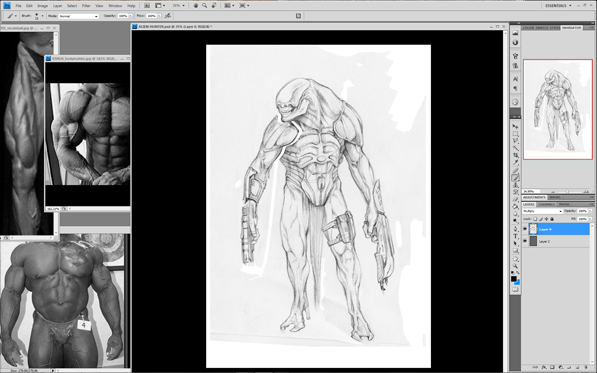Viewport: 597px width, 373px height.
Task: Toggle Lock all for the layer
Action: [x=552, y=219]
